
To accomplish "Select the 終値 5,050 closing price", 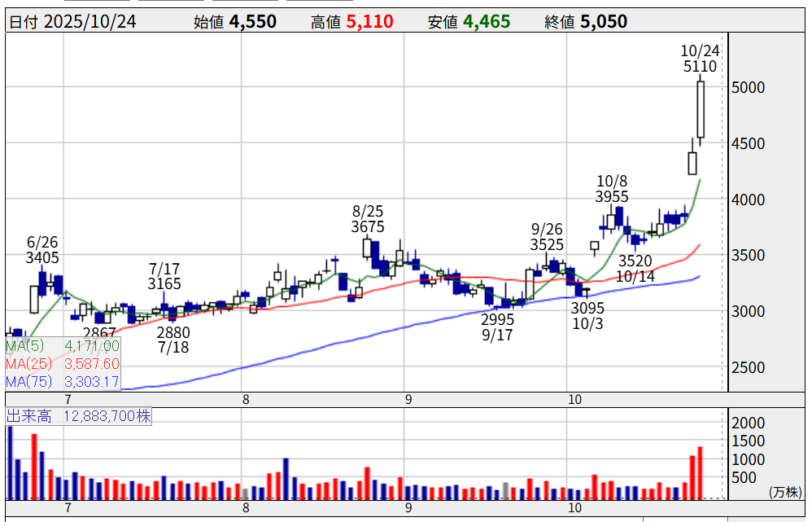I will click(603, 22).
